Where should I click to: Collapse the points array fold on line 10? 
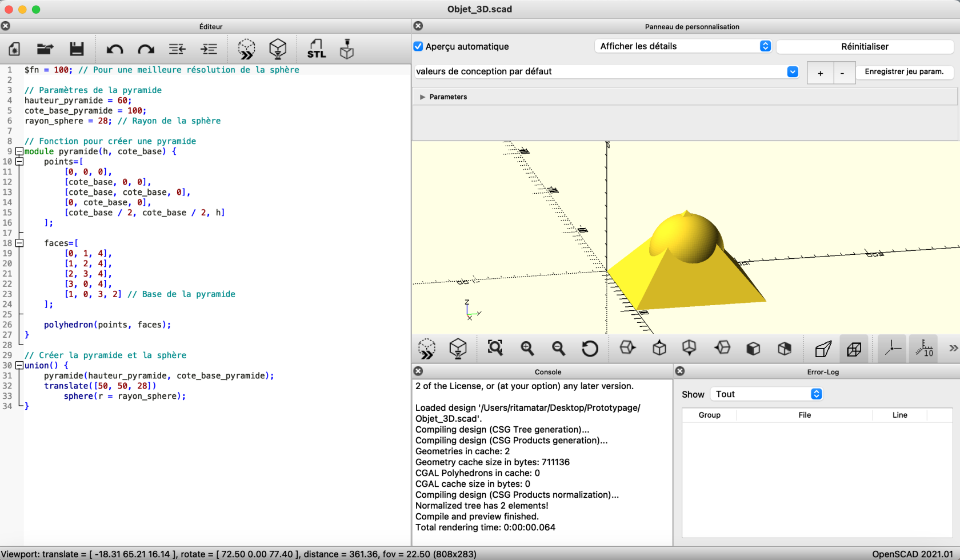coord(19,162)
